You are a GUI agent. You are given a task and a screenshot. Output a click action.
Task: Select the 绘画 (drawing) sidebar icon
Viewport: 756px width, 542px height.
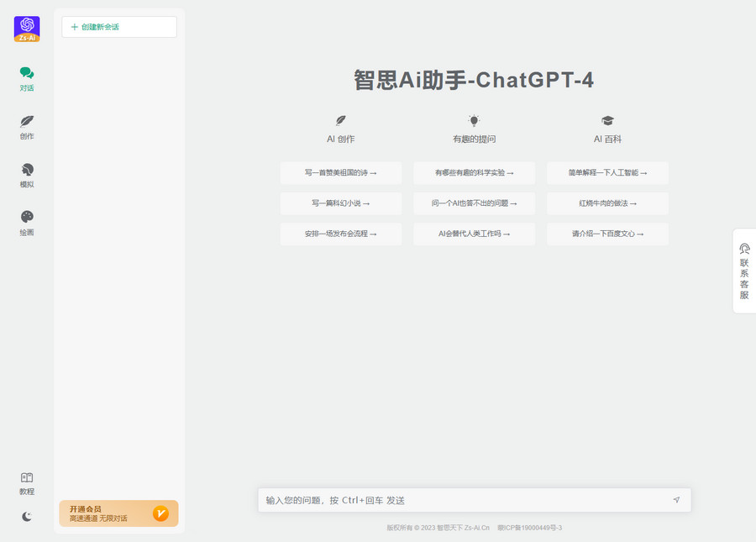coord(26,221)
